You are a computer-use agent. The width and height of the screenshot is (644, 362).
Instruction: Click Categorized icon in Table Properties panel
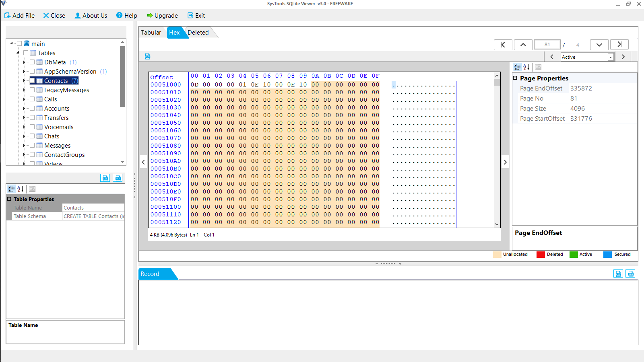pyautogui.click(x=11, y=189)
